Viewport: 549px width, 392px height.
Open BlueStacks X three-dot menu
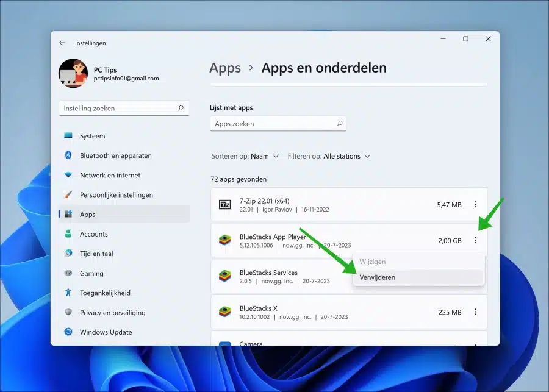point(475,312)
